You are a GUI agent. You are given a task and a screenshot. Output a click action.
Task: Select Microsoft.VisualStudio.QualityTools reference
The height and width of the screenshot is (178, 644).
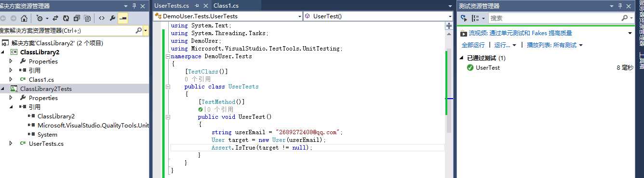pyautogui.click(x=94, y=125)
